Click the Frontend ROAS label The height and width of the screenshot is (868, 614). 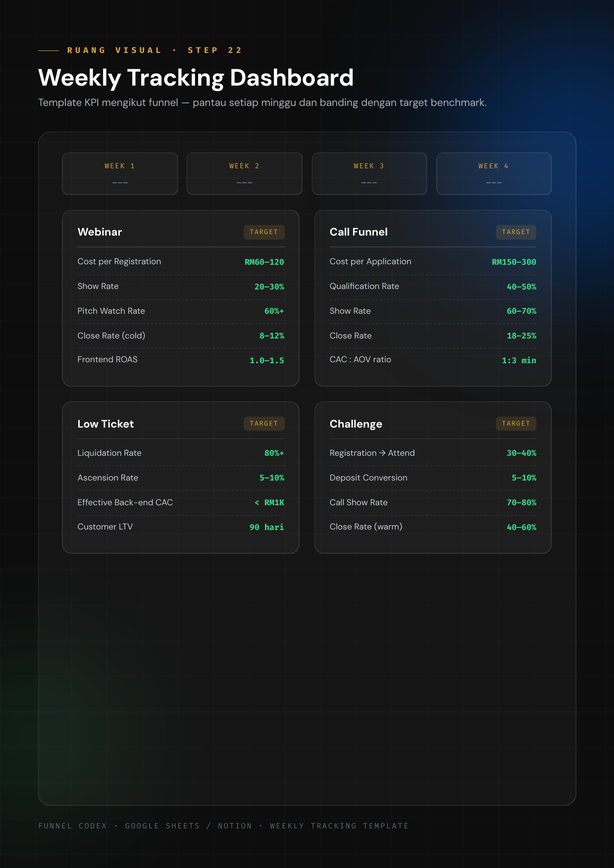tap(107, 359)
